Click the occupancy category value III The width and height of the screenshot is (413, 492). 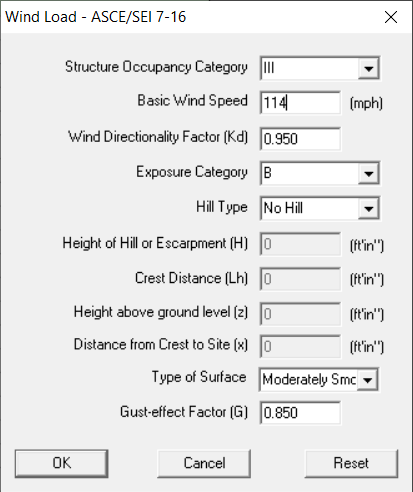point(269,68)
